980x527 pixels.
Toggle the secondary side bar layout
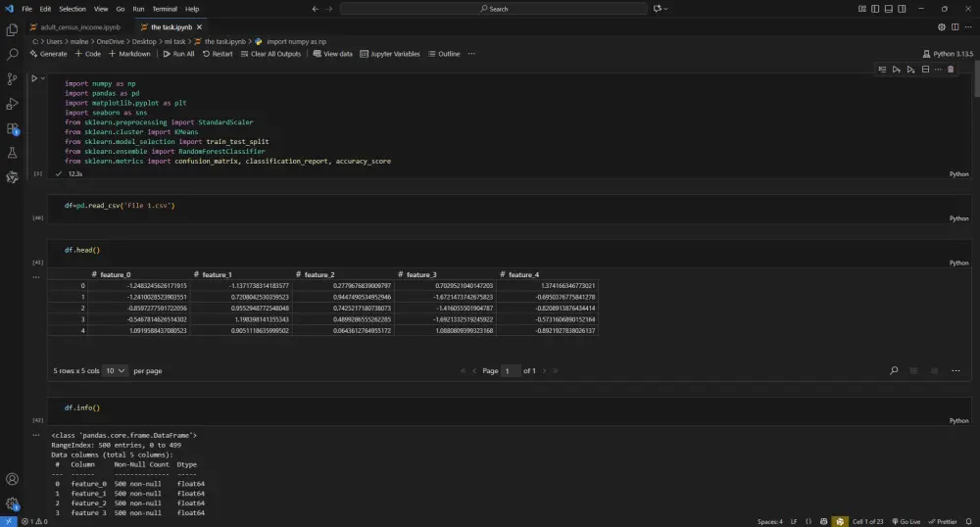click(x=902, y=9)
